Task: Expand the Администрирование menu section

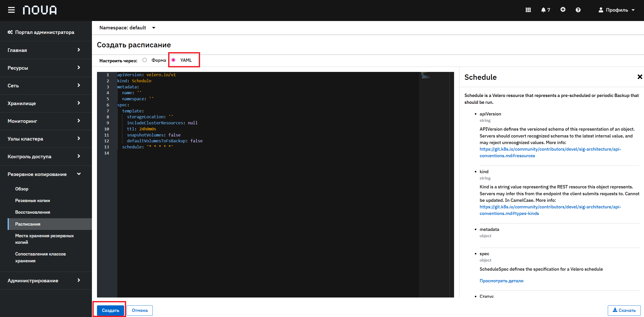Action: pyautogui.click(x=46, y=281)
